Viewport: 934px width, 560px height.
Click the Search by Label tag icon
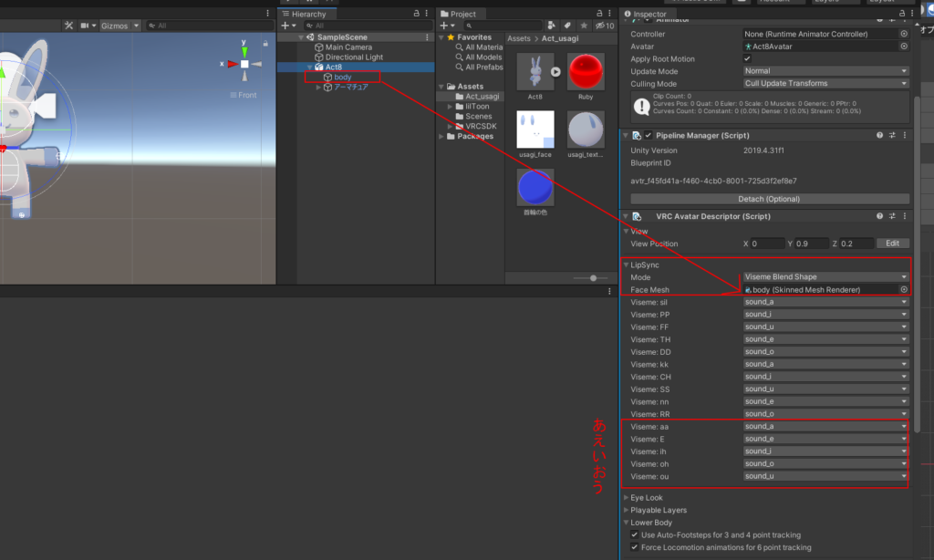pos(567,26)
